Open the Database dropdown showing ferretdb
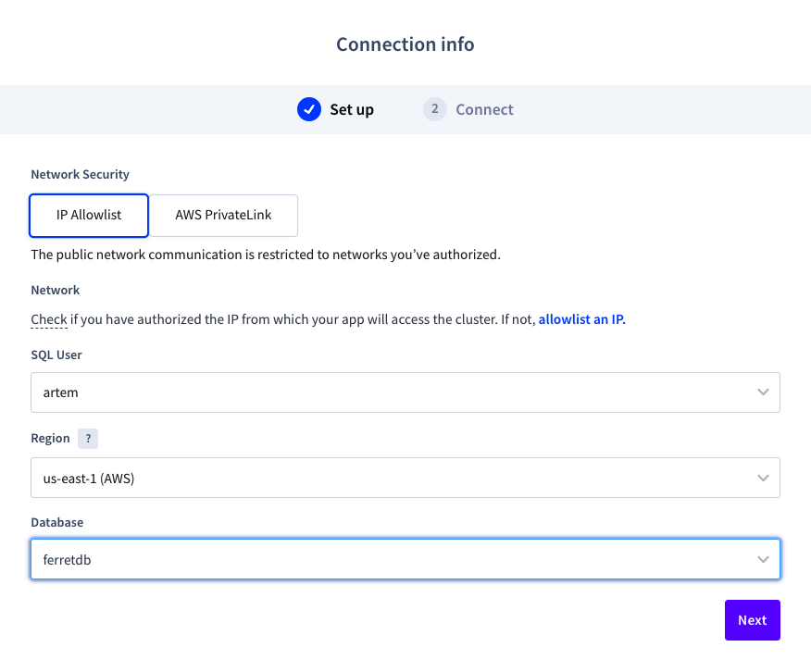811x672 pixels. click(405, 559)
